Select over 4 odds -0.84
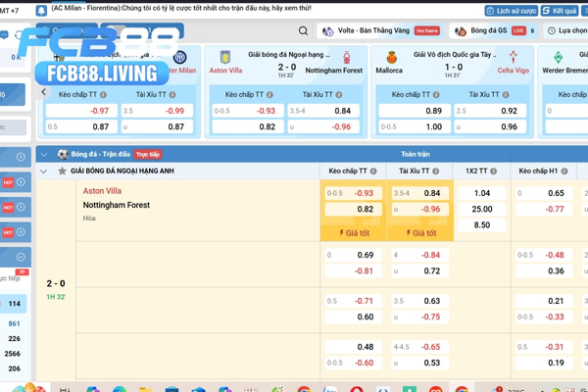This screenshot has width=588, height=392. tap(420, 255)
